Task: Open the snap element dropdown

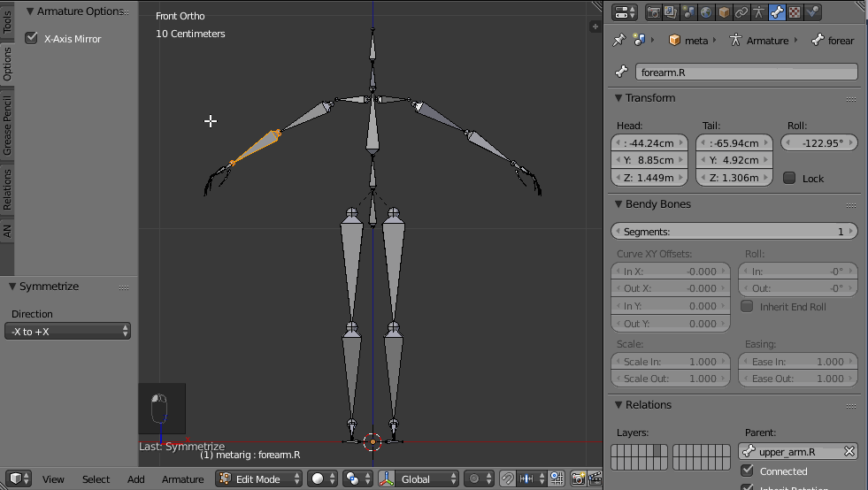Action: pyautogui.click(x=533, y=479)
